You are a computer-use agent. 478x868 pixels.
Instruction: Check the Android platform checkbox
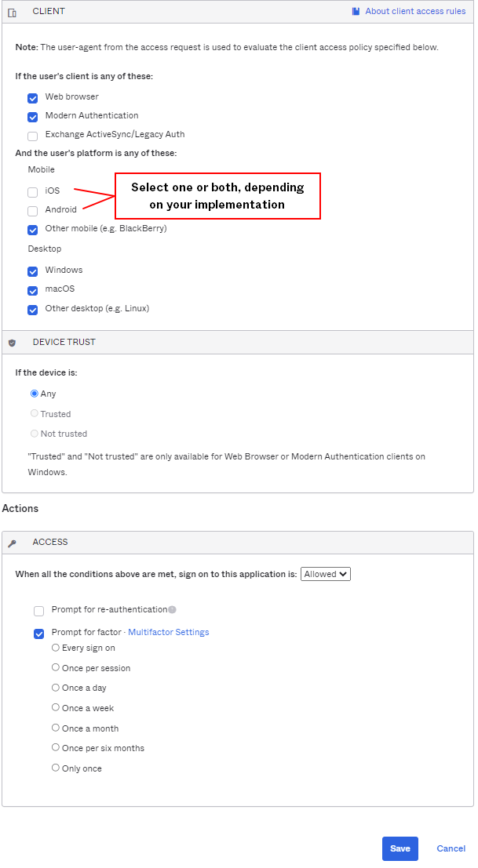click(33, 211)
